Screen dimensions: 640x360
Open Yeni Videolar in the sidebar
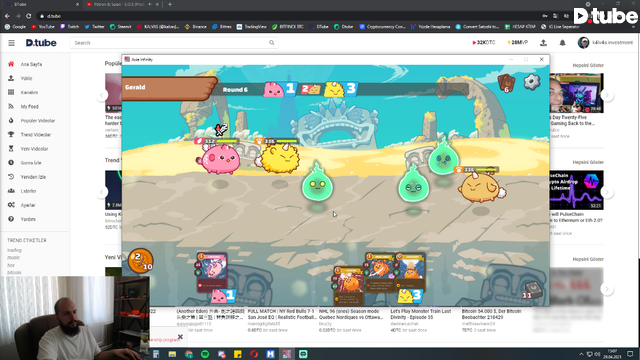pos(34,149)
